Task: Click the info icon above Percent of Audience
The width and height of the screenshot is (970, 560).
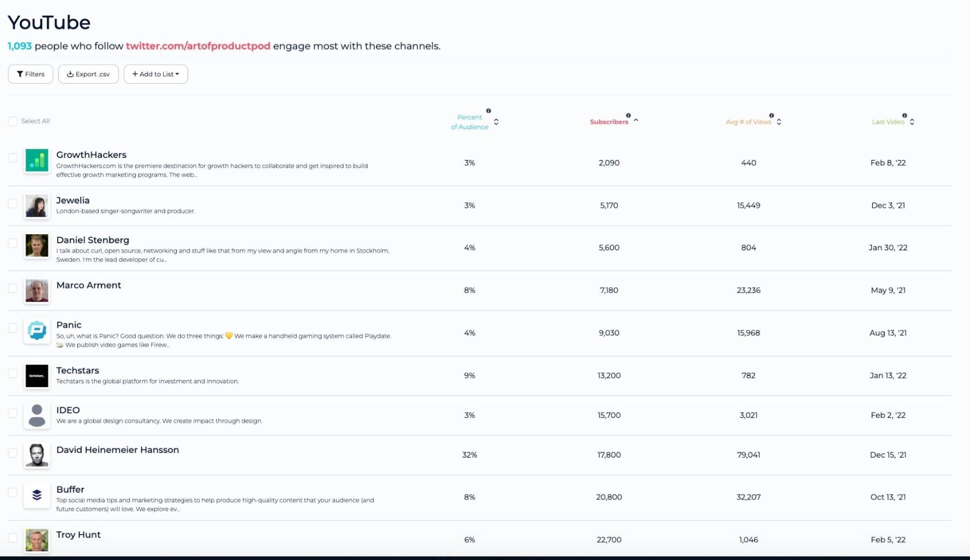Action: point(488,111)
